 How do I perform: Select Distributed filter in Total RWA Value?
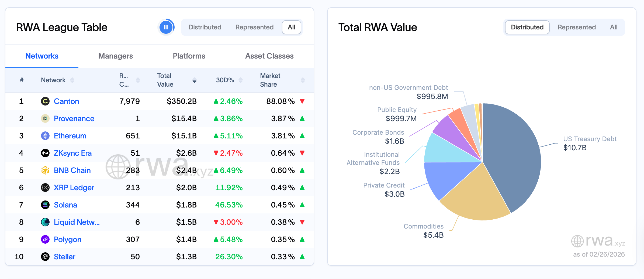point(527,27)
